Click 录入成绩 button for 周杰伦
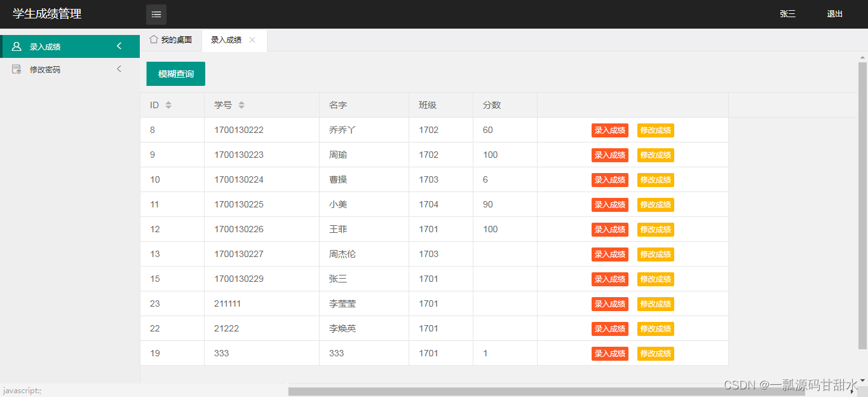Image resolution: width=868 pixels, height=397 pixels. 610,254
